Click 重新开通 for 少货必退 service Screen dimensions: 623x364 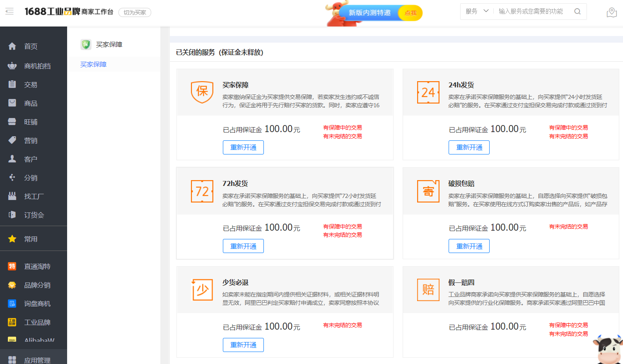coord(243,345)
